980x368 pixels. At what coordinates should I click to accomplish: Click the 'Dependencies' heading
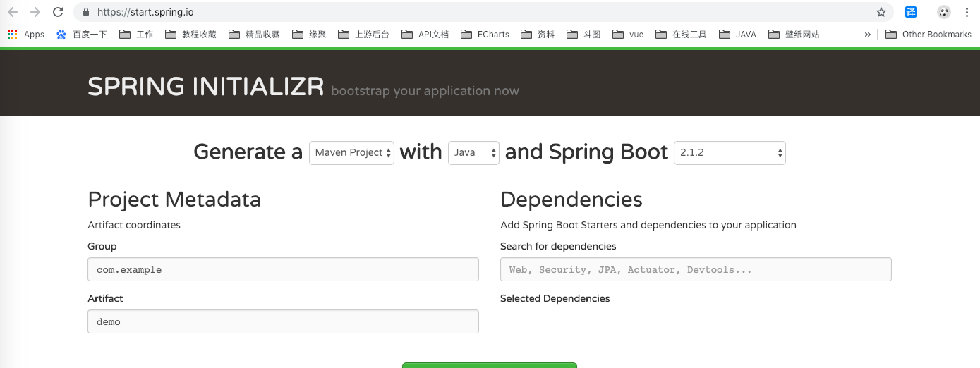[x=571, y=200]
